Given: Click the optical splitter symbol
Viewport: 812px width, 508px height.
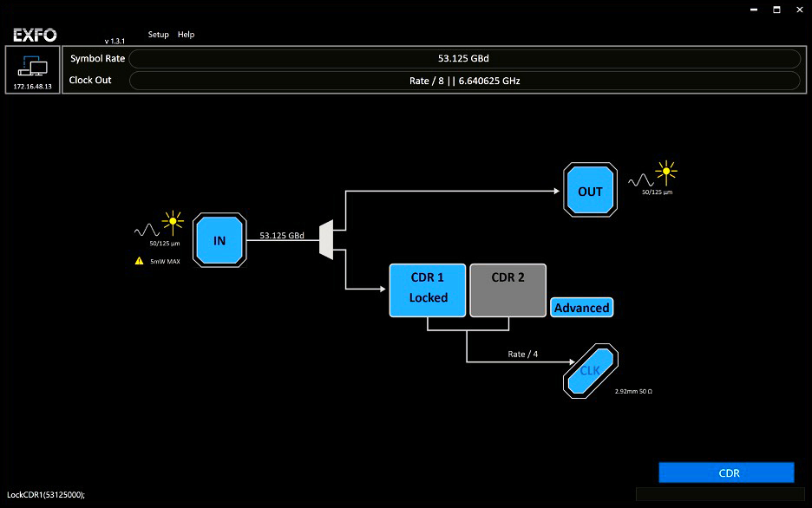Looking at the screenshot, I should click(x=326, y=239).
